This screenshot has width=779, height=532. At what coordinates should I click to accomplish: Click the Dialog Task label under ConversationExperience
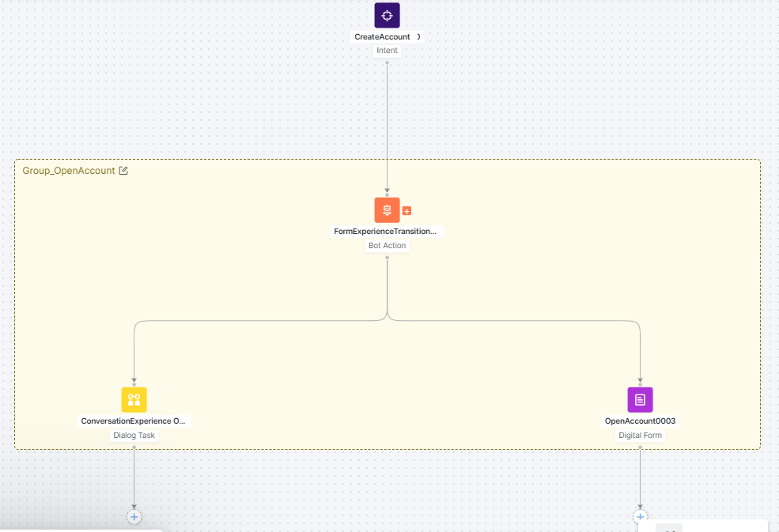tap(134, 435)
